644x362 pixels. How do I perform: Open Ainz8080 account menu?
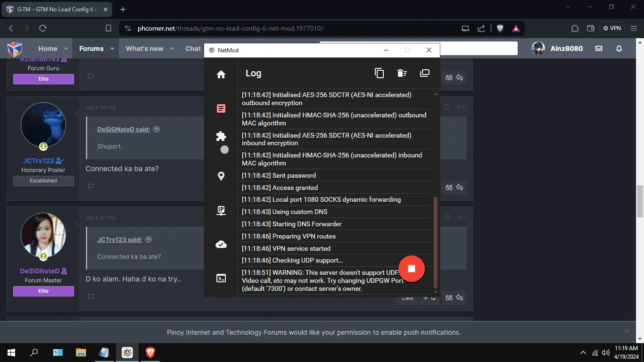pyautogui.click(x=558, y=49)
